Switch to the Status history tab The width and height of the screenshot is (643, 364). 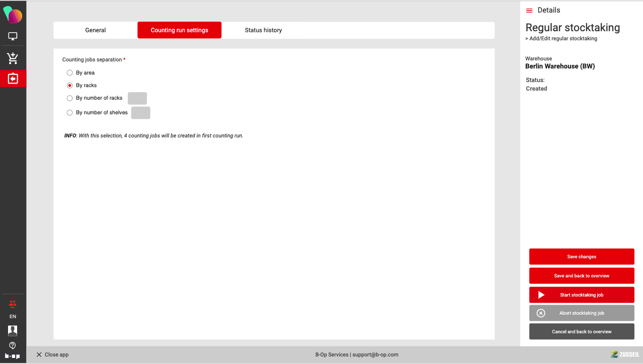(x=263, y=30)
